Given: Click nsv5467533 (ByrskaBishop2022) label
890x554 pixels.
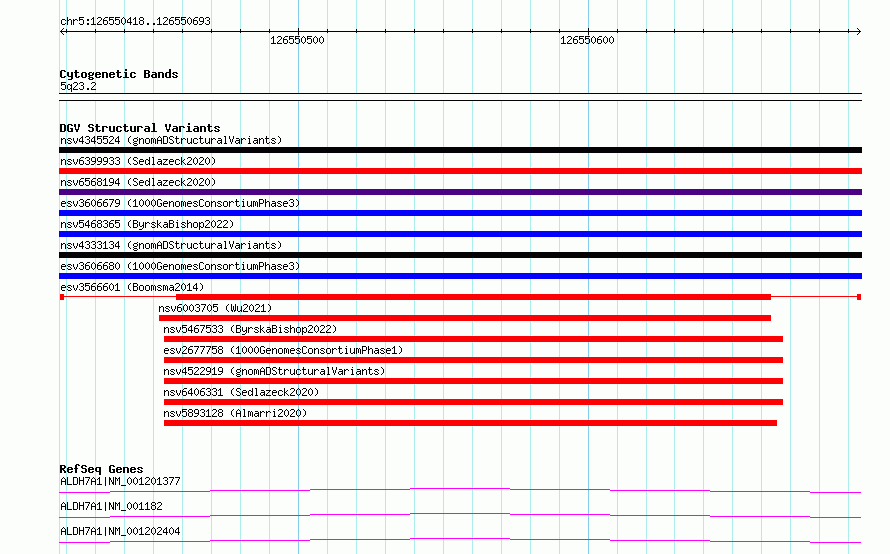Looking at the screenshot, I should coord(250,329).
